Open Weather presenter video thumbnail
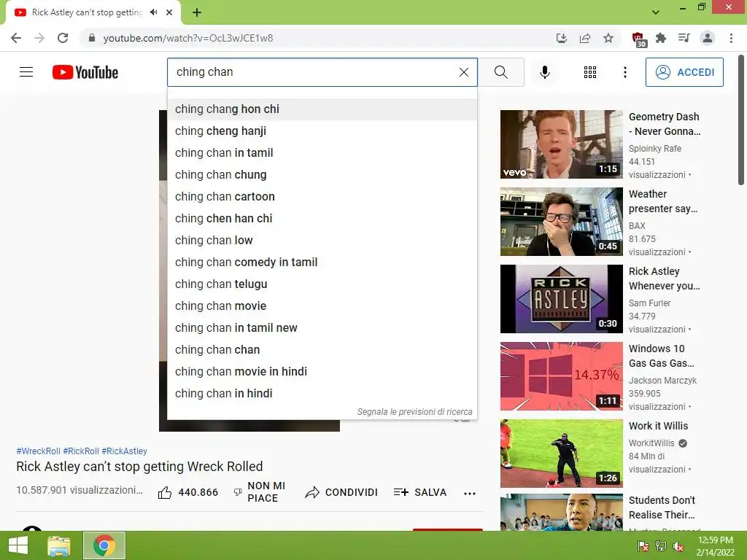747x560 pixels. (561, 222)
